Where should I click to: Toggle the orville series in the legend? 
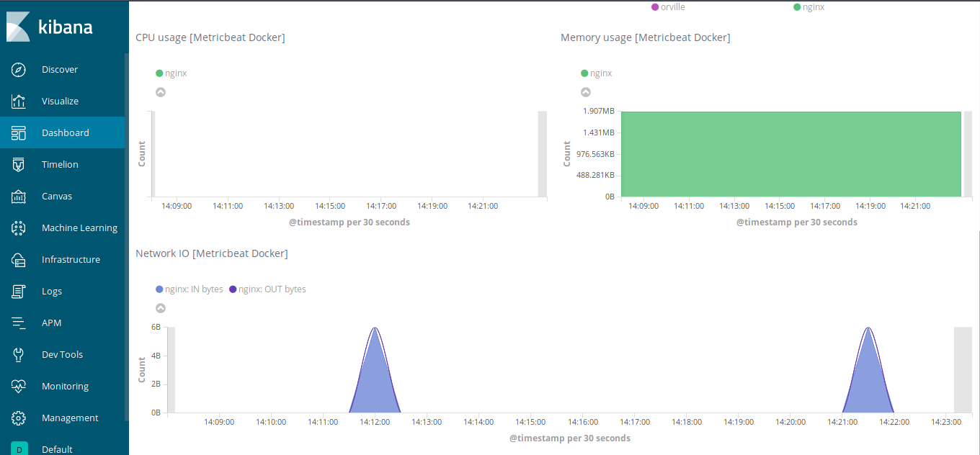coord(668,6)
